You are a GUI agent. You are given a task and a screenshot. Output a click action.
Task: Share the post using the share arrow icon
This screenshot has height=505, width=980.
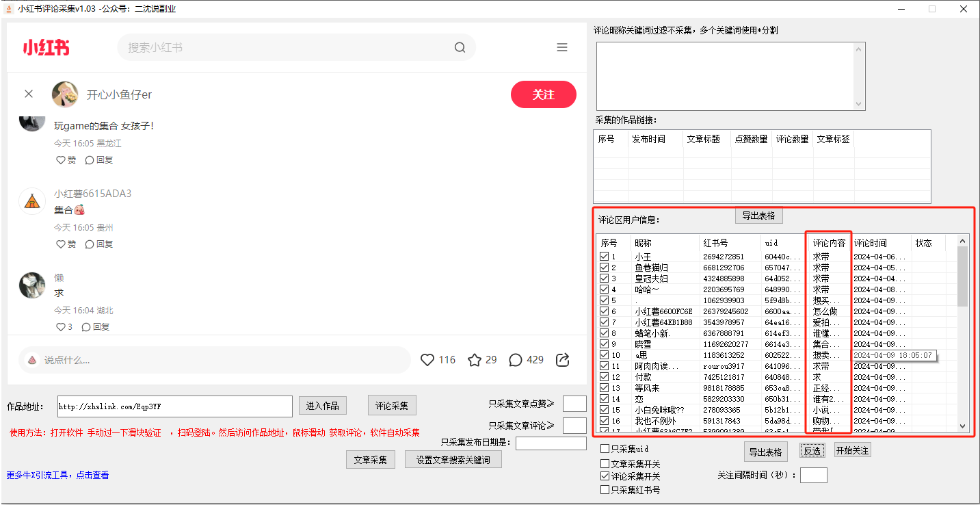pos(561,359)
